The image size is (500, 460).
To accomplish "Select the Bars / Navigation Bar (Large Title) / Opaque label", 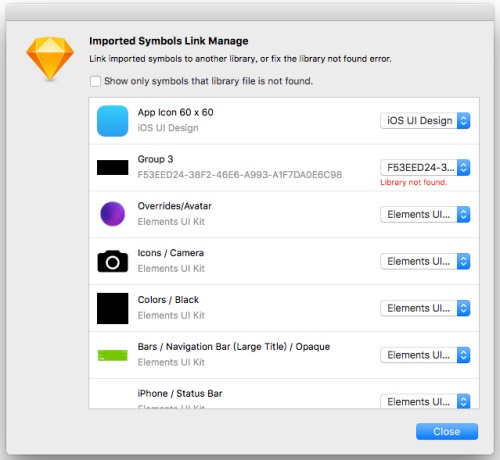I will [234, 347].
